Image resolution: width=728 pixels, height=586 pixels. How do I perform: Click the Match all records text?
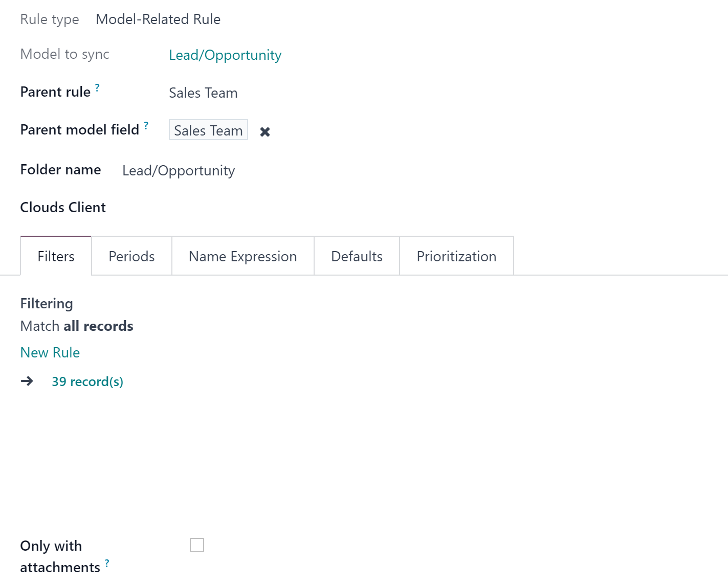coord(77,326)
